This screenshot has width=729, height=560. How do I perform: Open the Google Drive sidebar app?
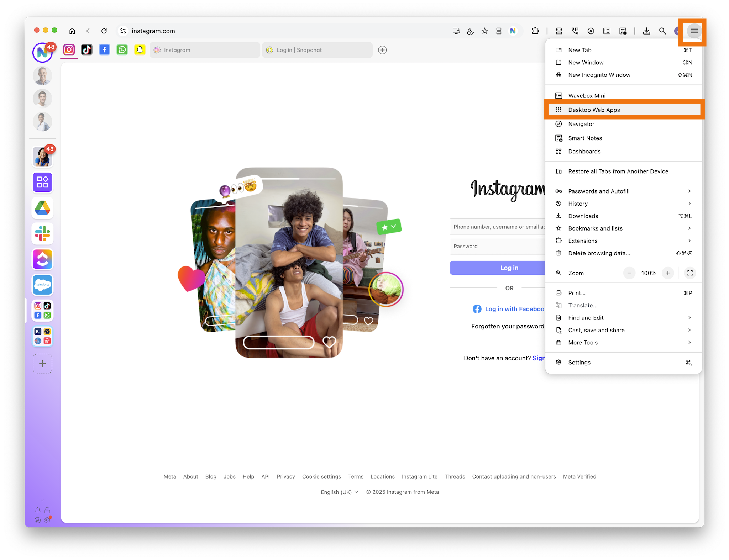(x=43, y=208)
